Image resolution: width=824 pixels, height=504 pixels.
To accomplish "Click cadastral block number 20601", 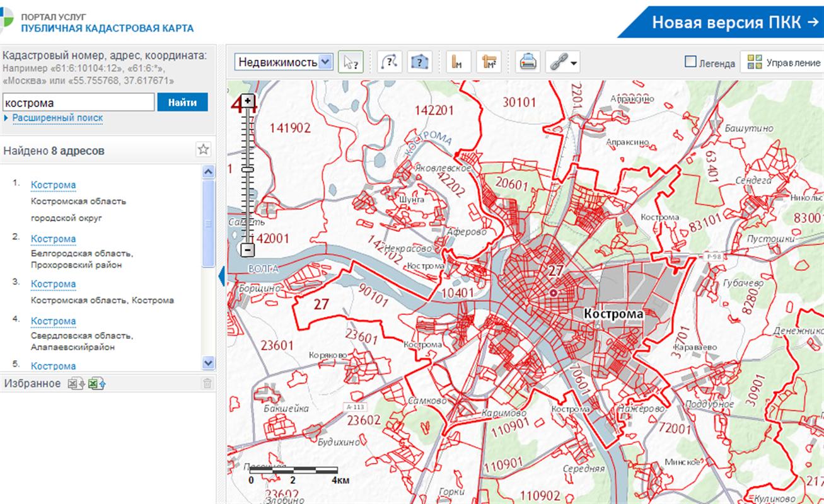I will click(x=511, y=183).
